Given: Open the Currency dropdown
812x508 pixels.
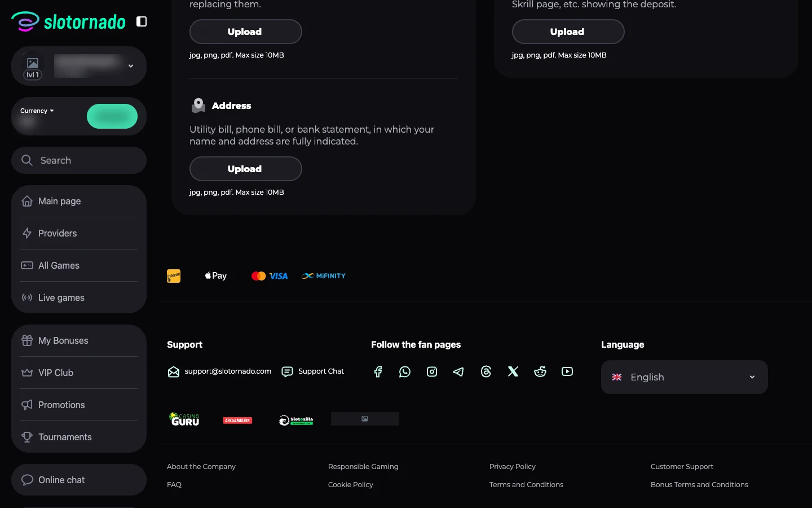Looking at the screenshot, I should click(x=36, y=110).
